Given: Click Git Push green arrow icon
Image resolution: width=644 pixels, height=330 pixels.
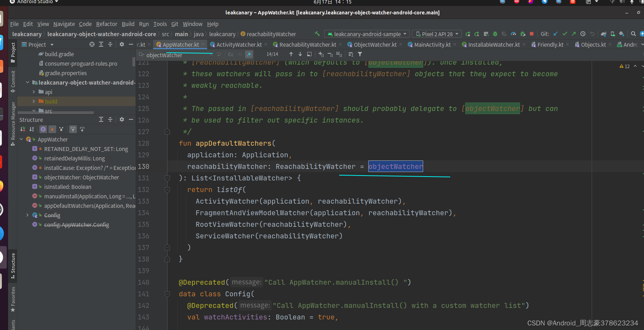Looking at the screenshot, I should click(x=574, y=34).
